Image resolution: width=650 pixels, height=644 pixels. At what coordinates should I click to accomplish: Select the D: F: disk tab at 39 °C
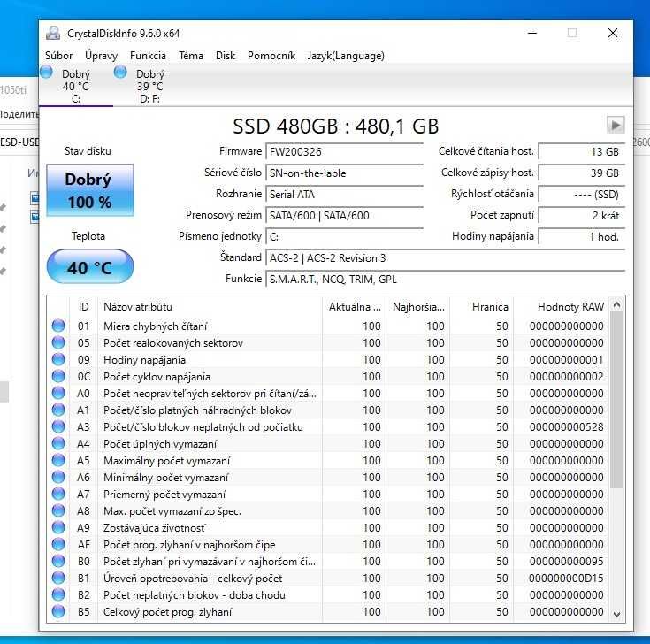(150, 86)
